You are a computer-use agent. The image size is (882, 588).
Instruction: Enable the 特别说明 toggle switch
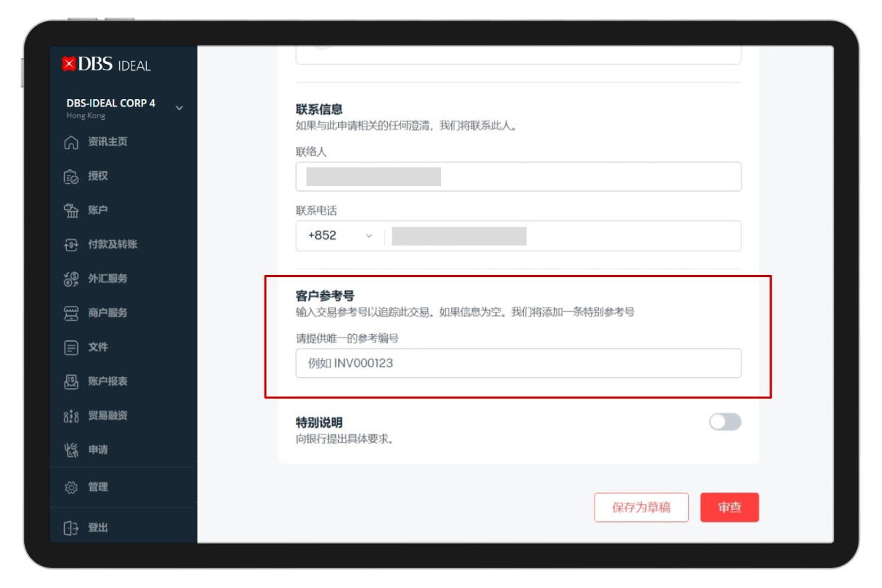coord(725,422)
